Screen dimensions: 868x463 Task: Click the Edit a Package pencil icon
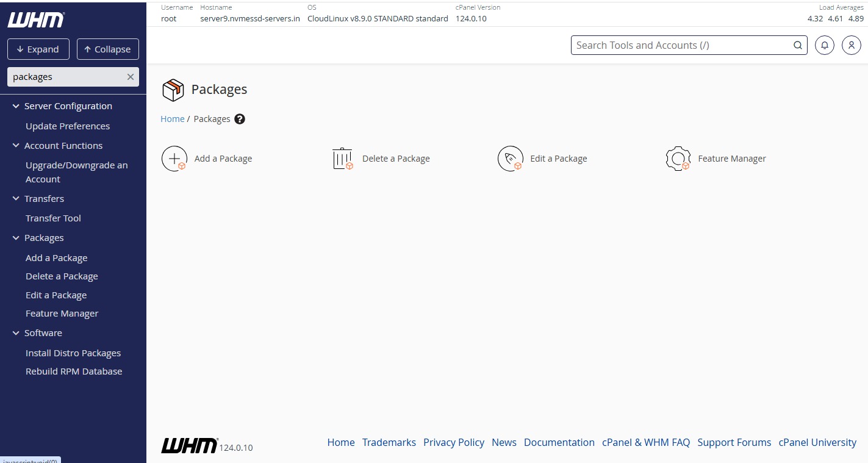511,159
